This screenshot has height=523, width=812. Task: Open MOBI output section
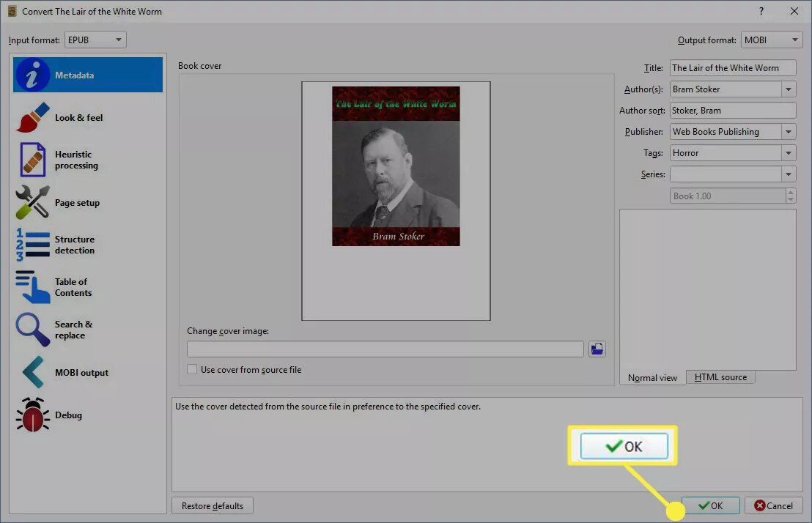point(32,372)
